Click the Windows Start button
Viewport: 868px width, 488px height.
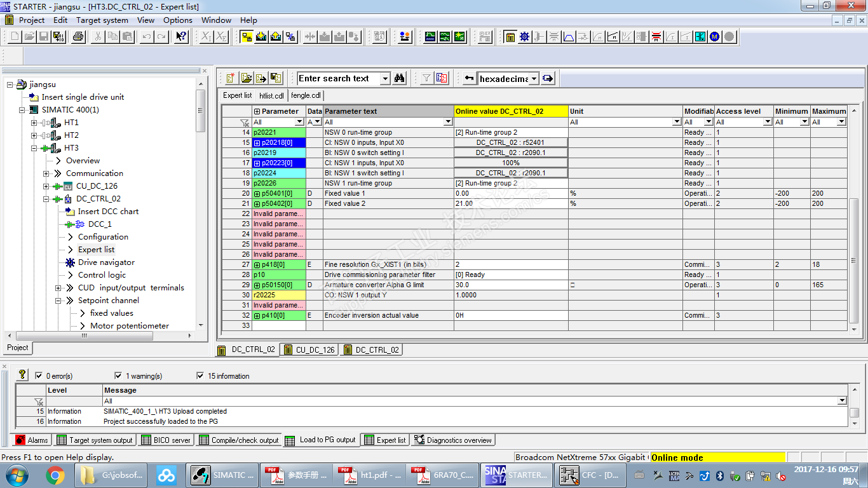[17, 475]
